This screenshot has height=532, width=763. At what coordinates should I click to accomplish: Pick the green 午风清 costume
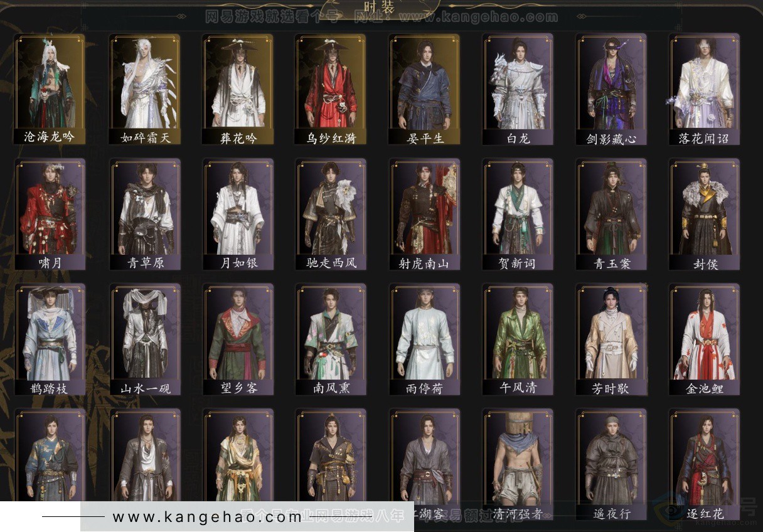[x=518, y=339]
